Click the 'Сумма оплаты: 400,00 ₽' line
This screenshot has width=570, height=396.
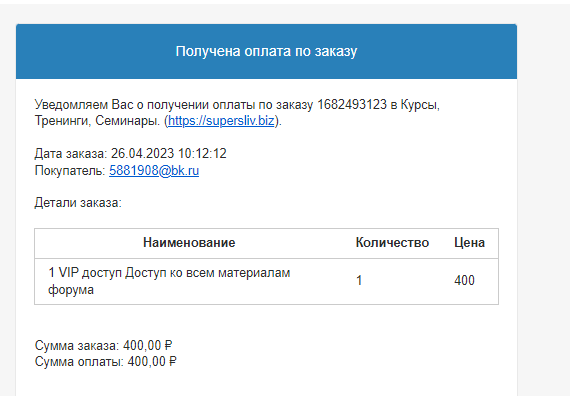pyautogui.click(x=105, y=362)
